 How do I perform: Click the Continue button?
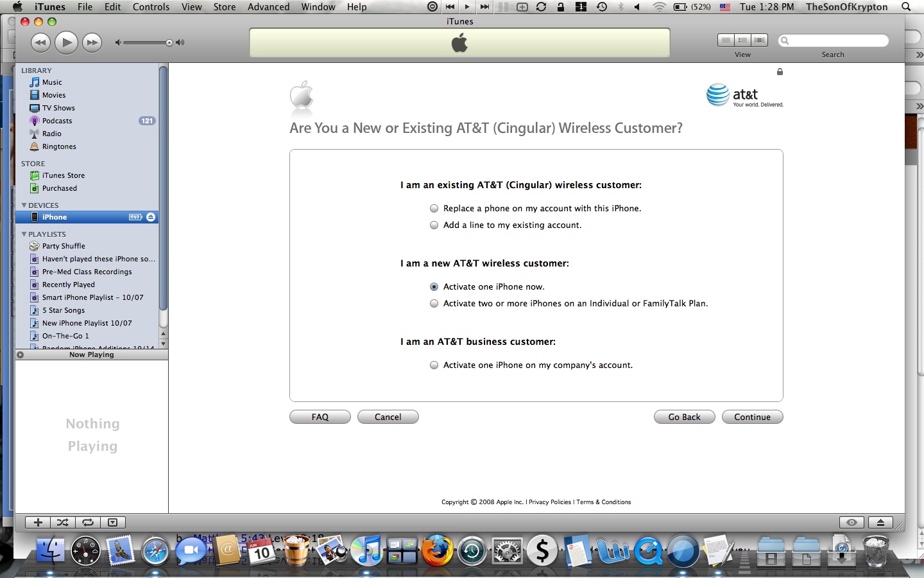coord(753,417)
